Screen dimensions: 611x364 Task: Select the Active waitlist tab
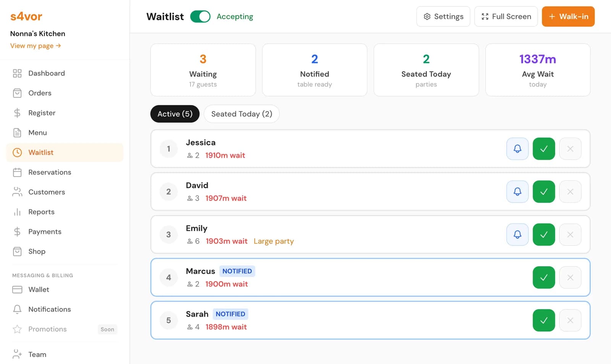(x=175, y=114)
